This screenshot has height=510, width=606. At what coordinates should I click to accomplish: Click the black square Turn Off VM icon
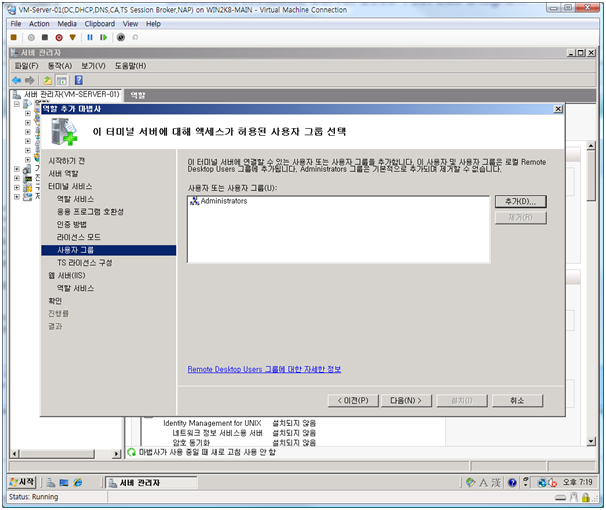pyautogui.click(x=45, y=37)
